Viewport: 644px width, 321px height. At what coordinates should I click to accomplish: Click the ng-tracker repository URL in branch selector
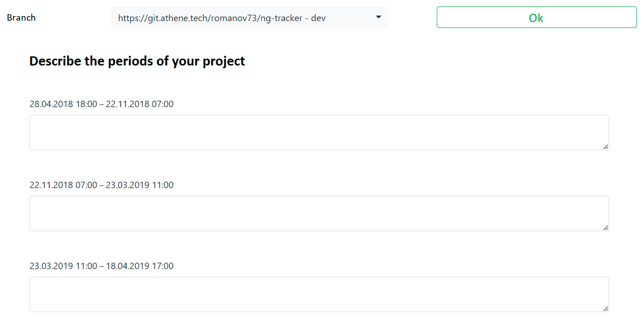point(210,18)
